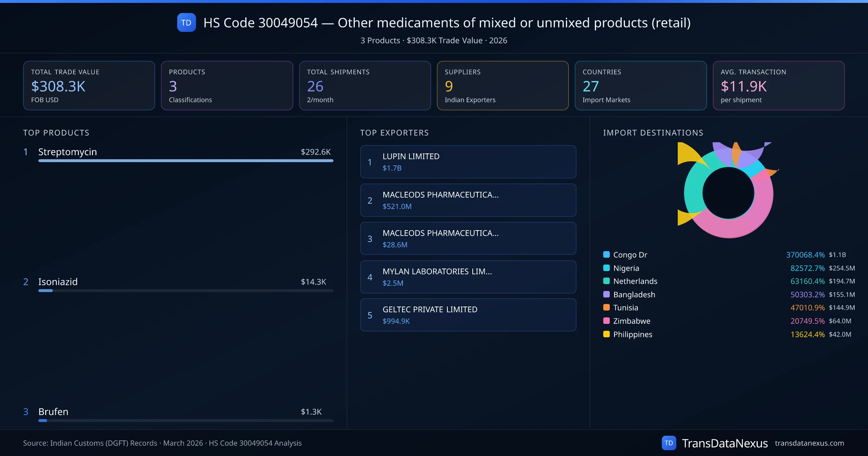Click the TD logo beside TransDataNexus footer
Viewport: 868px width, 456px height.
669,443
